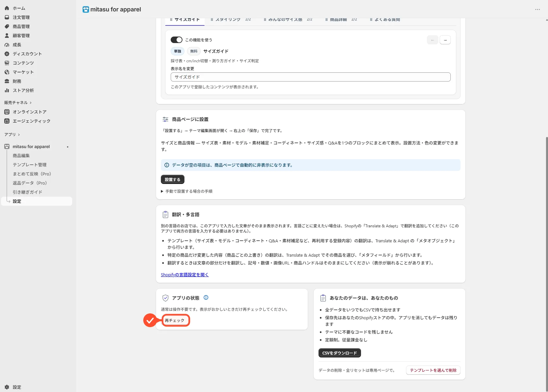
Task: Open 注文管理 orders icon
Action: [7, 17]
